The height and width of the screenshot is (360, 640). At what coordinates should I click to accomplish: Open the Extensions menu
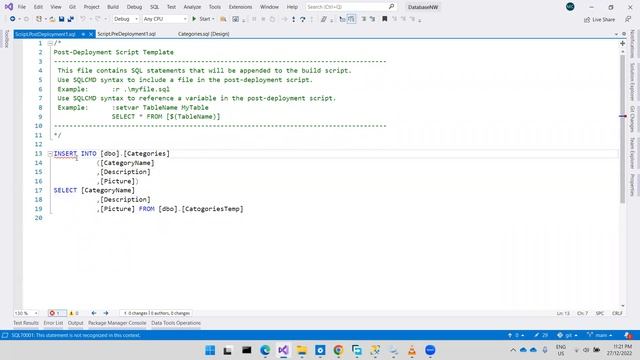tap(240, 7)
